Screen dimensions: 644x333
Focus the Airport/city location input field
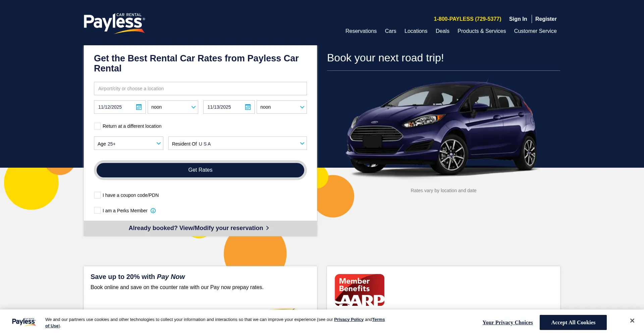click(x=200, y=89)
